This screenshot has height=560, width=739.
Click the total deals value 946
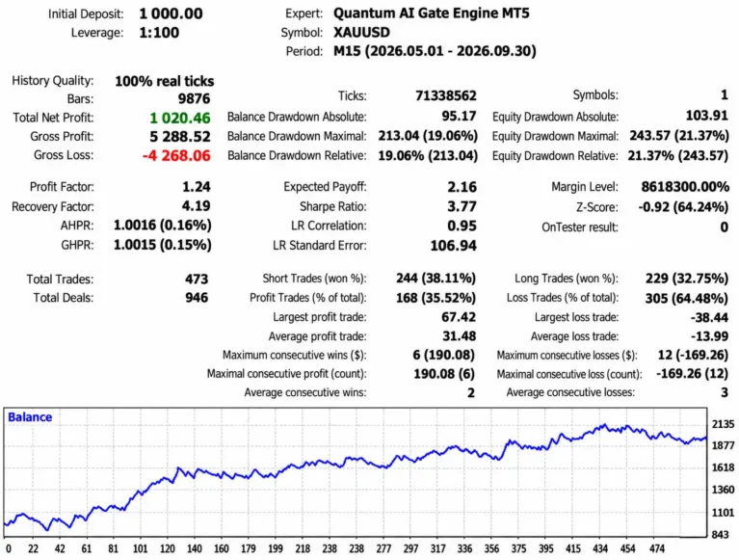pos(197,298)
